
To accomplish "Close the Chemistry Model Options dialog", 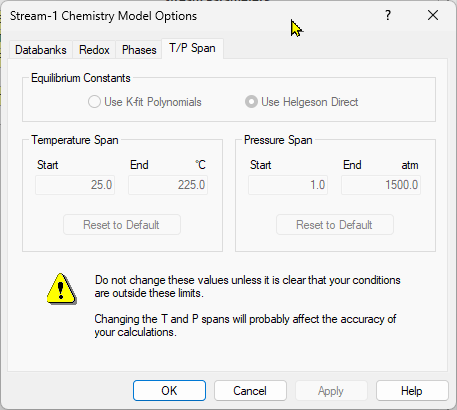I will [x=433, y=15].
